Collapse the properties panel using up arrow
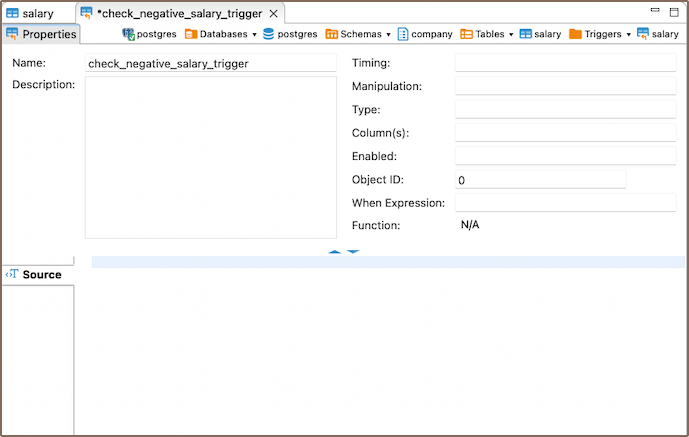Viewport: 689px width, 437px height. point(334,252)
